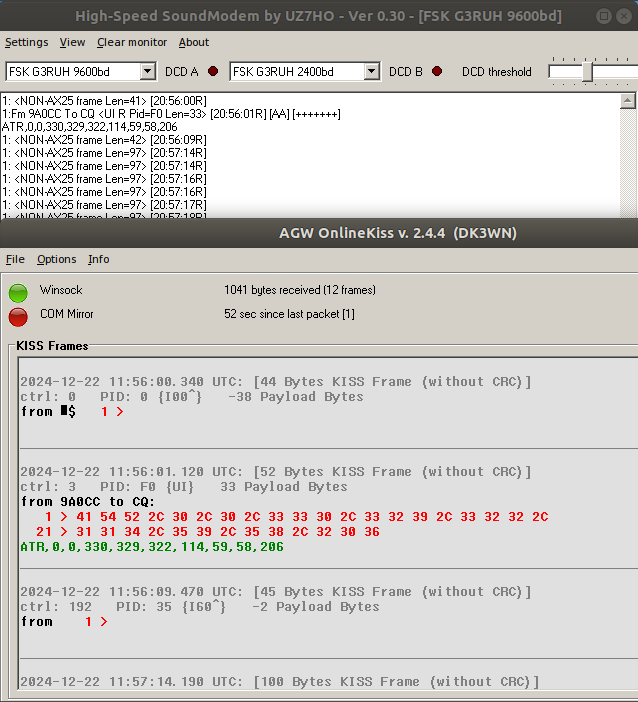The height and width of the screenshot is (702, 638).
Task: Click the 'Fm 9A0CC To CQ' monitor line
Action: click(171, 114)
